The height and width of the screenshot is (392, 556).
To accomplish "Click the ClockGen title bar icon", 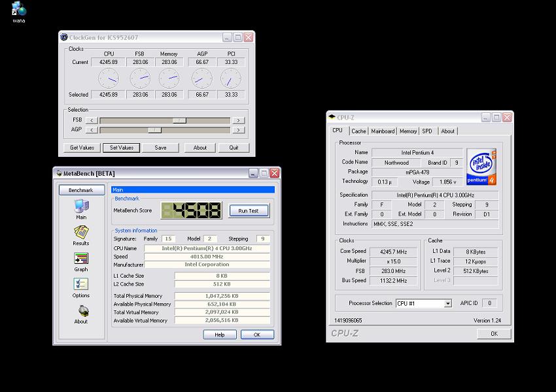I will [x=64, y=37].
